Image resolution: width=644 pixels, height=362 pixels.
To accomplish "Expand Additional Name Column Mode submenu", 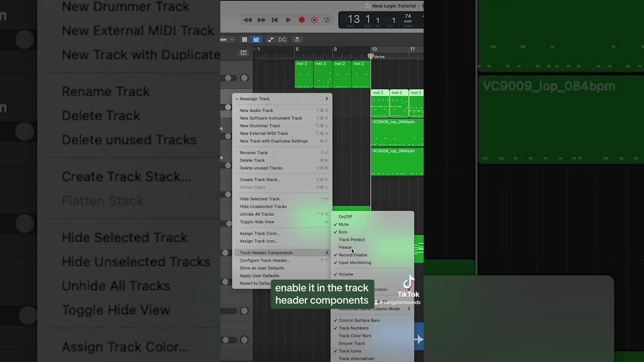I will tap(372, 309).
